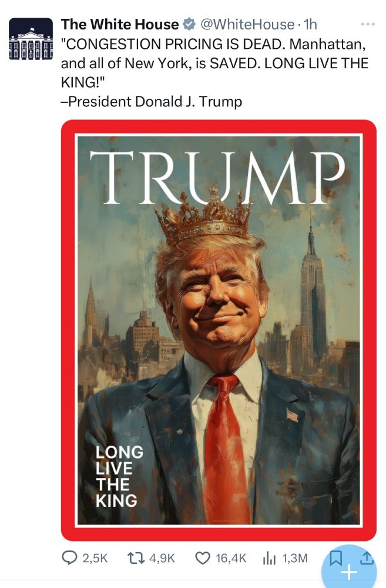
Task: Click the "–President Donald J. Trump" line
Action: (x=152, y=102)
